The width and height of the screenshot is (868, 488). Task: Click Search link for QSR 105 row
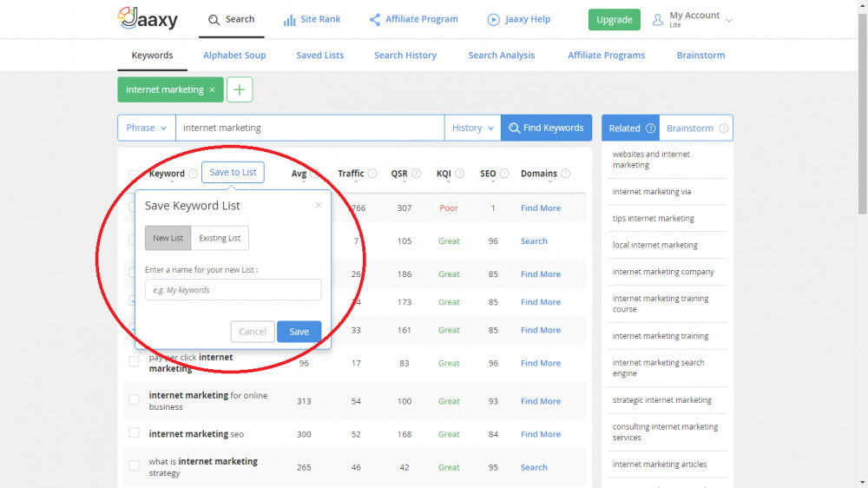click(x=534, y=241)
